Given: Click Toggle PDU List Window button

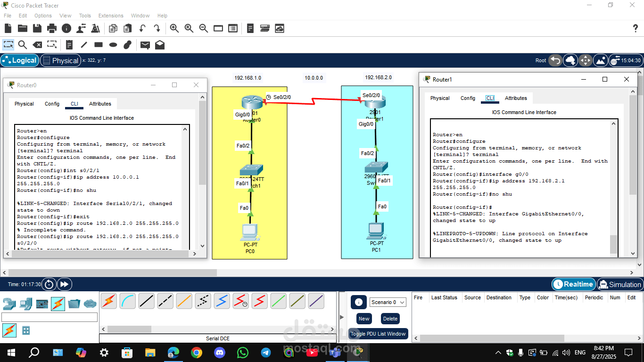Looking at the screenshot, I should 378,334.
